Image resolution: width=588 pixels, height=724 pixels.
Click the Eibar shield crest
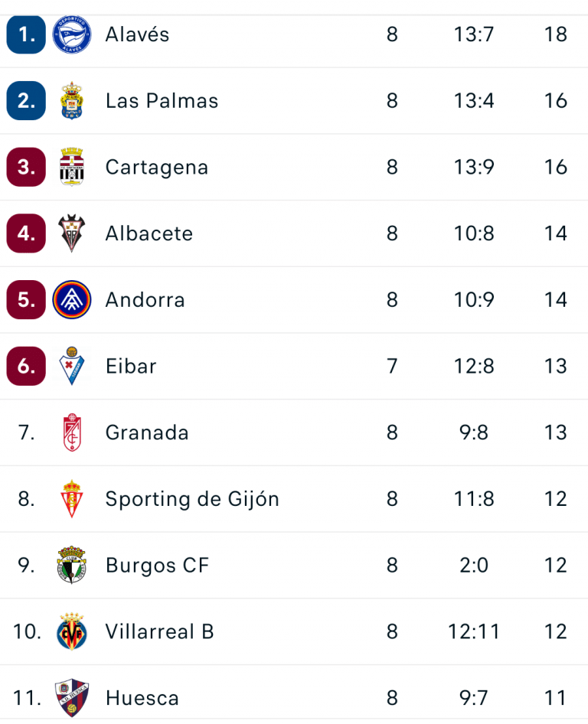click(72, 366)
